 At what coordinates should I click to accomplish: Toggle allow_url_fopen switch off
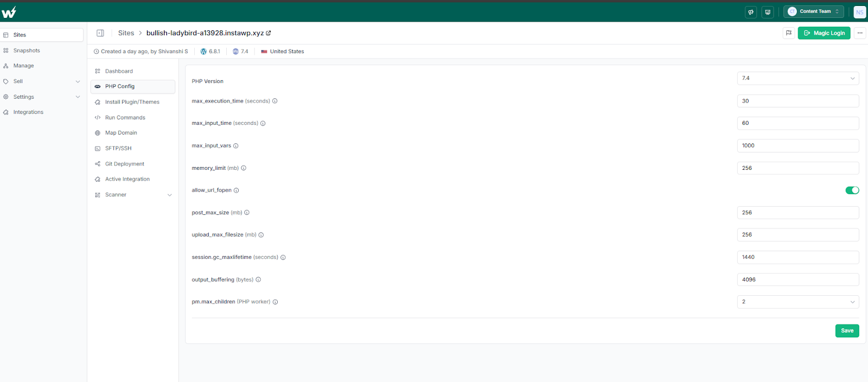[852, 190]
